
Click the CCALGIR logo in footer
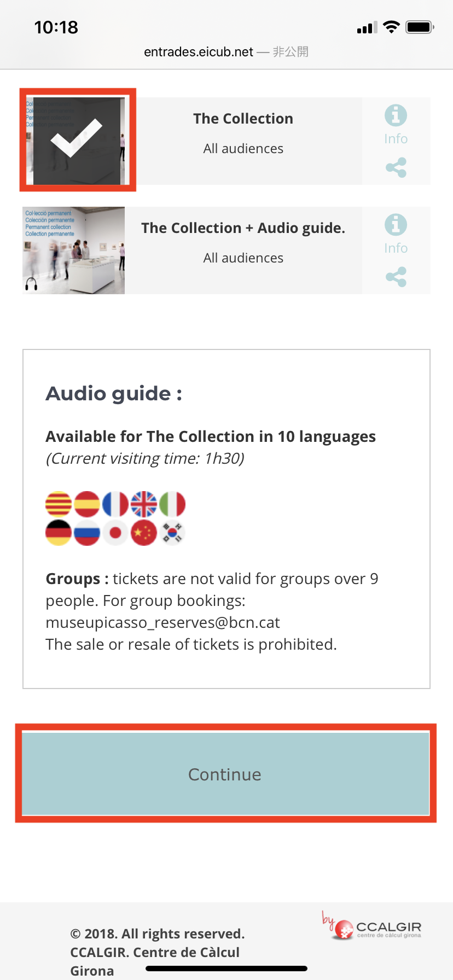tap(372, 925)
